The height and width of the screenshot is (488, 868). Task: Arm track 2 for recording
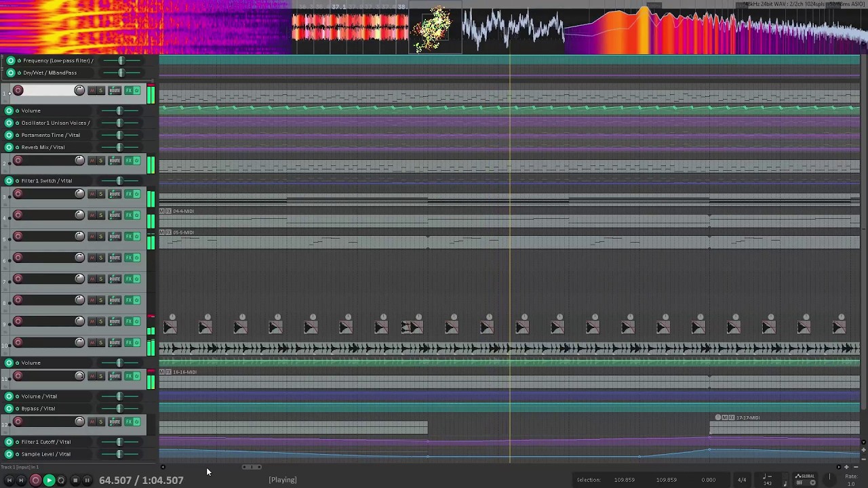point(18,161)
